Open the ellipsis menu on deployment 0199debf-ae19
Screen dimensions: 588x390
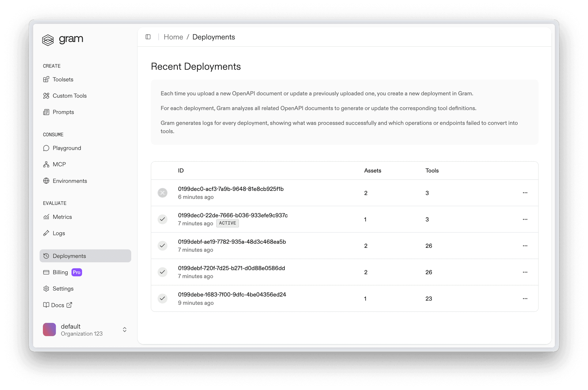tap(525, 246)
